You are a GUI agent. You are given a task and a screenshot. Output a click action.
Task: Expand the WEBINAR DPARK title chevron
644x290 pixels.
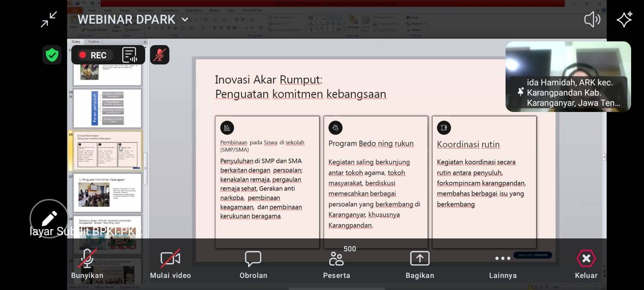pyautogui.click(x=185, y=19)
